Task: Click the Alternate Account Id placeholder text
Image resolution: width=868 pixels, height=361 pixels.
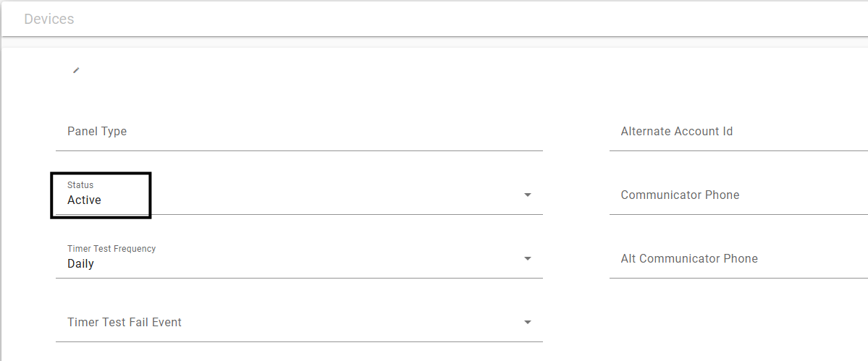Action: click(676, 132)
